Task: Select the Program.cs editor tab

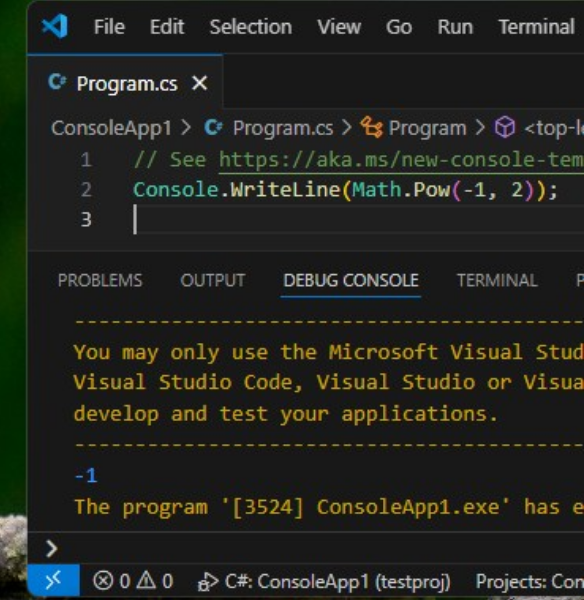Action: point(126,83)
